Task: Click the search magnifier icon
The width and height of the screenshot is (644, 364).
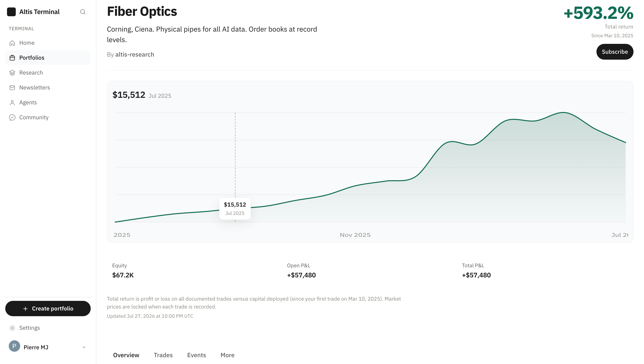Action: click(83, 12)
